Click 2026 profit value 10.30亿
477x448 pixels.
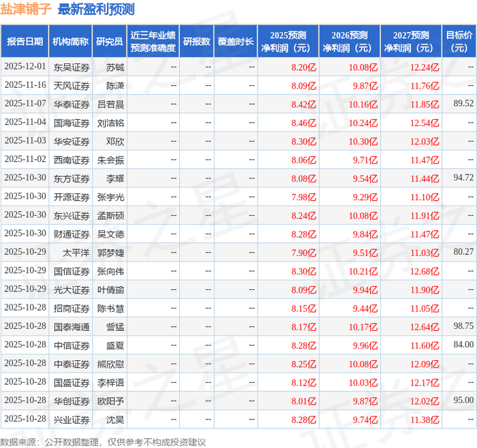point(363,142)
